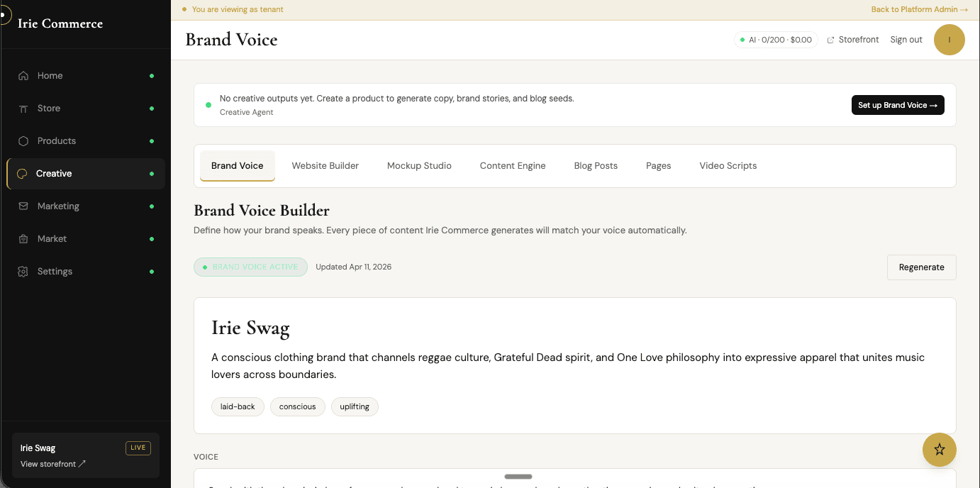Click the Irie Swag heading

click(250, 328)
